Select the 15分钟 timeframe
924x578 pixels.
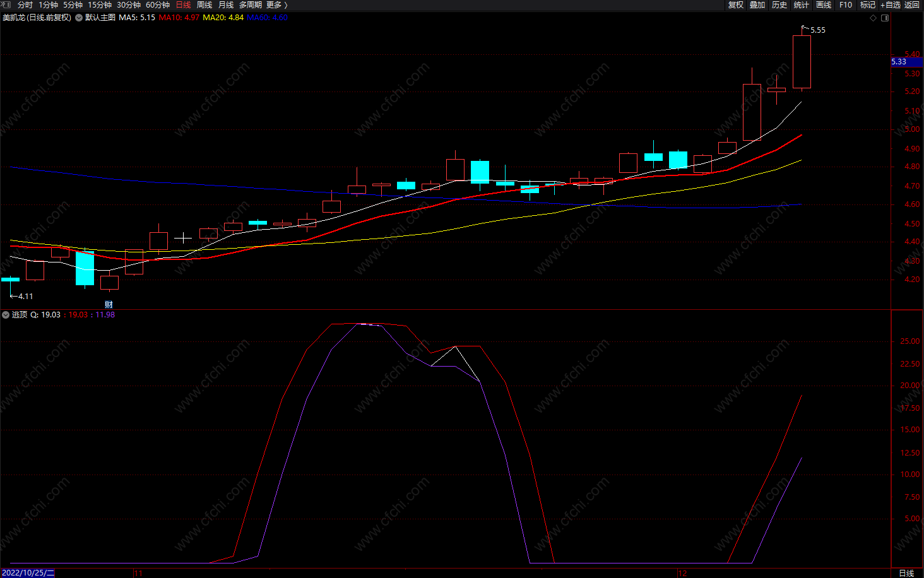point(100,4)
